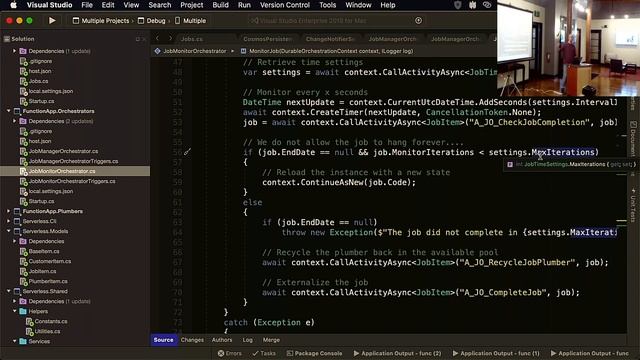Collapse the FunctionApp.Orchestrators project
640x360 pixels.
[8, 111]
